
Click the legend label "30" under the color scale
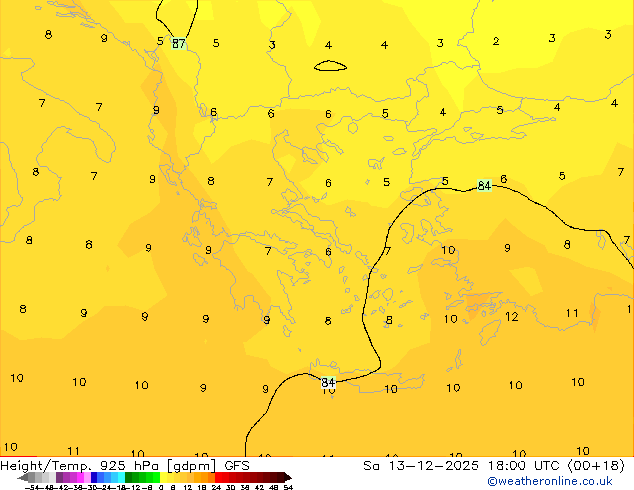pos(230,487)
